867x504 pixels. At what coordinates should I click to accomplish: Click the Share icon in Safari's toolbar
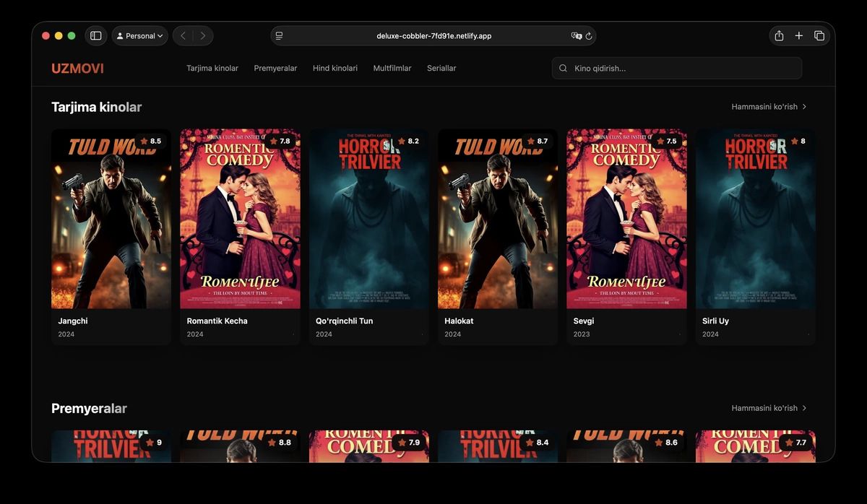coord(779,35)
